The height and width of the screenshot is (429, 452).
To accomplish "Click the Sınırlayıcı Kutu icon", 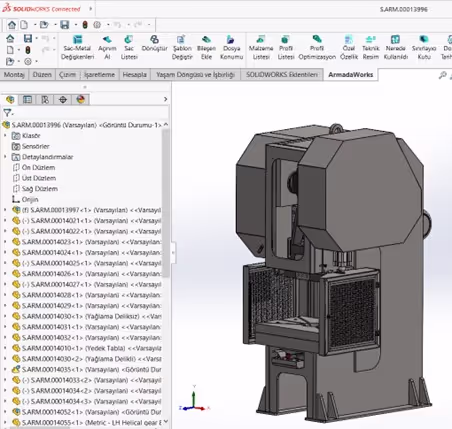I will (x=424, y=48).
